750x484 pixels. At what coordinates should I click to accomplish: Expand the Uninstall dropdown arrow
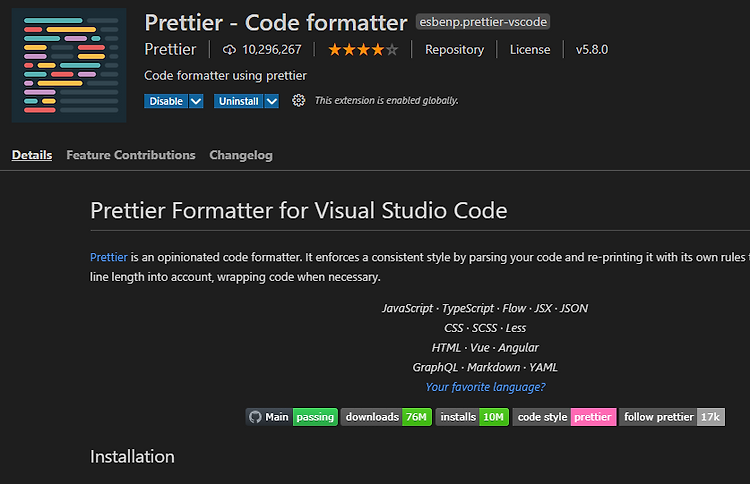point(272,101)
